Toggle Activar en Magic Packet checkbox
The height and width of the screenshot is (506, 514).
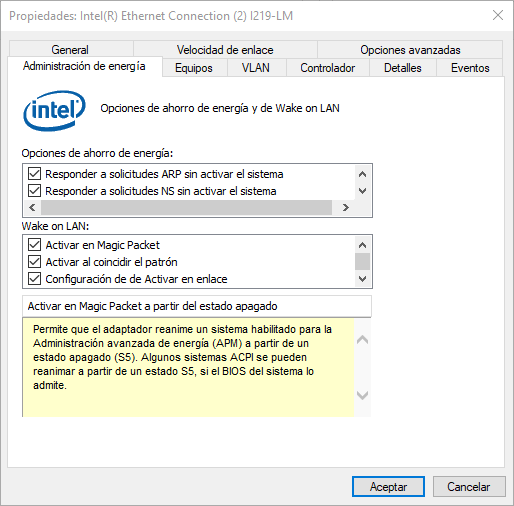[x=34, y=245]
